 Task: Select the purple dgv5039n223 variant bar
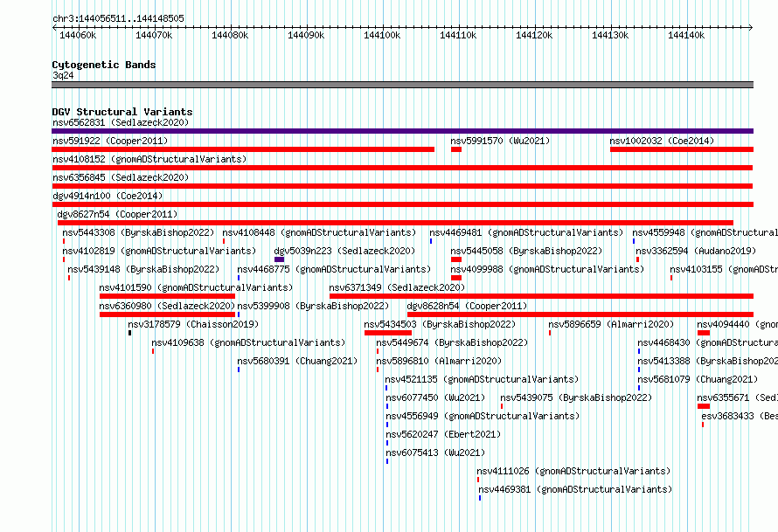280,259
